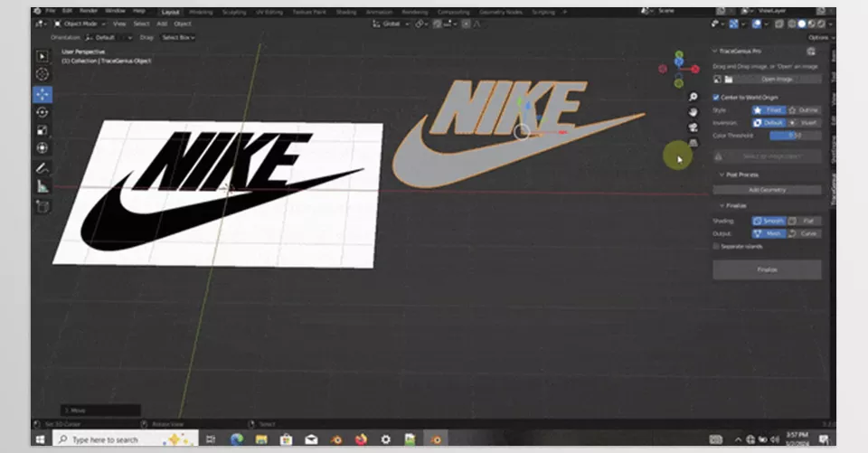Screen dimensions: 868x453
Task: Click the red X axis gizmo handle
Action: [695, 69]
